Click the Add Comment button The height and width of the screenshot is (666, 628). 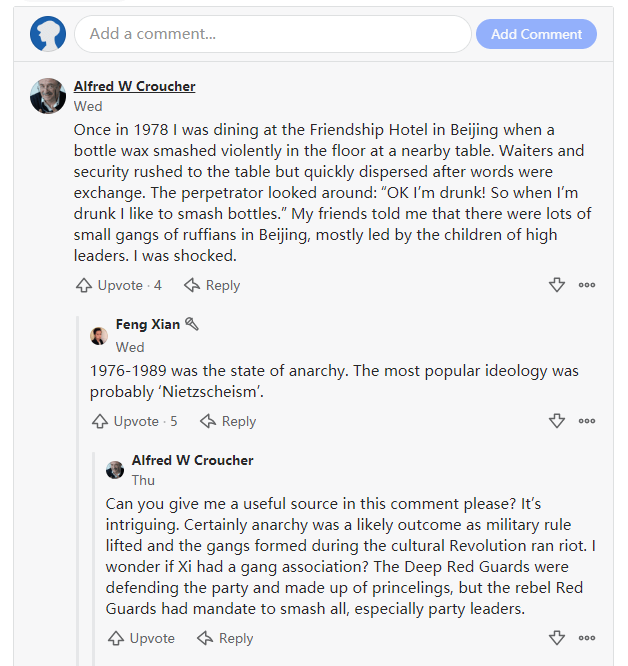[x=536, y=34]
